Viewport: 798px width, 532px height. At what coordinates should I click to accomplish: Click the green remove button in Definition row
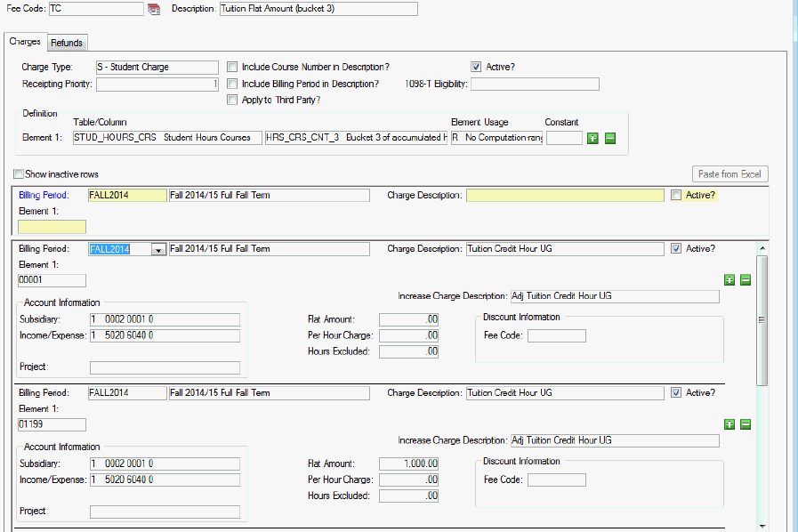610,138
